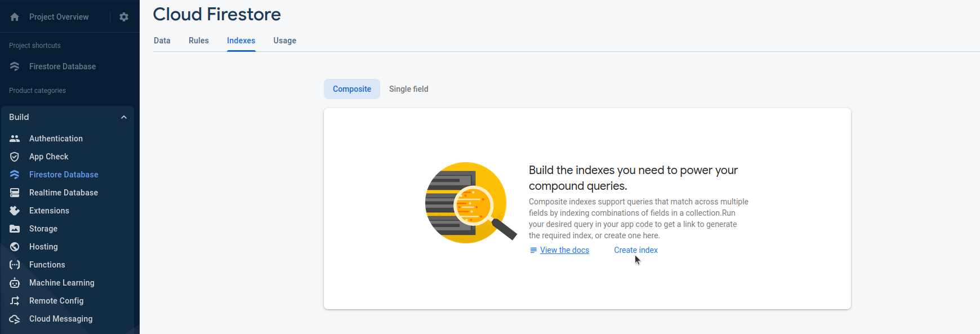The image size is (980, 334).
Task: Click the Authentication people icon
Action: [15, 139]
